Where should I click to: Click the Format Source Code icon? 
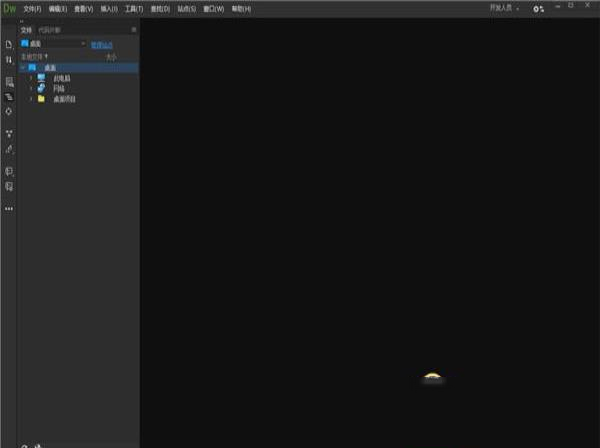coord(9,150)
